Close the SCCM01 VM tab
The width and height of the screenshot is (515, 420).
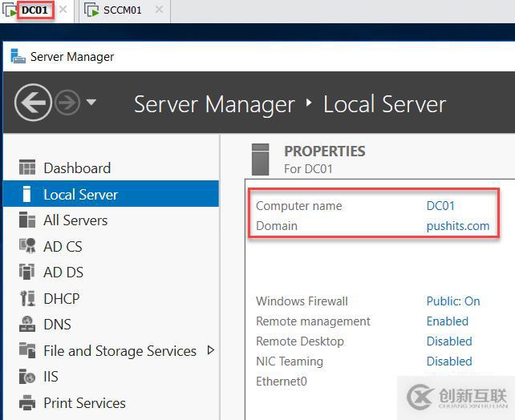click(x=160, y=10)
